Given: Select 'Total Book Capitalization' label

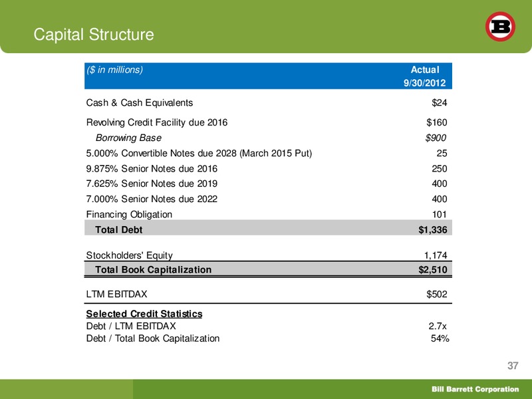Looking at the screenshot, I should pyautogui.click(x=154, y=270).
